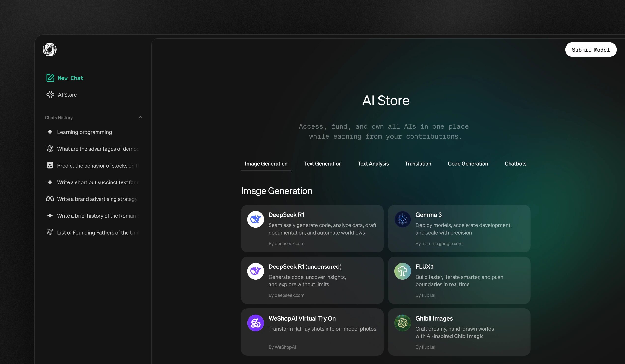
Task: Click the DeepSeek R1 whale logo
Action: point(256,219)
